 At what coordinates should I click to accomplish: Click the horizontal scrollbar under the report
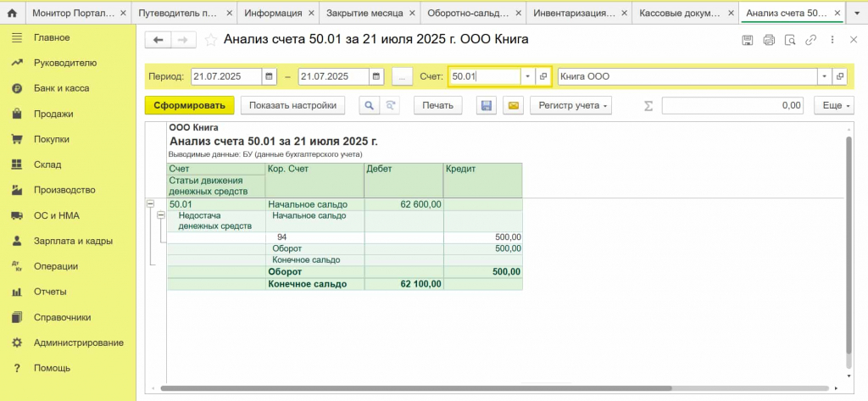(415, 388)
